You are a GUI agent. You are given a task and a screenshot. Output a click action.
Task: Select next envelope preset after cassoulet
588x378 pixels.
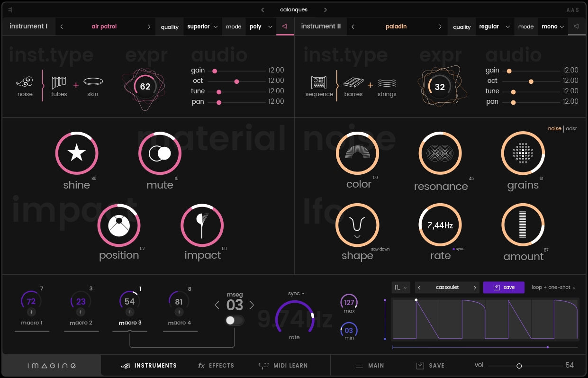[x=475, y=288]
